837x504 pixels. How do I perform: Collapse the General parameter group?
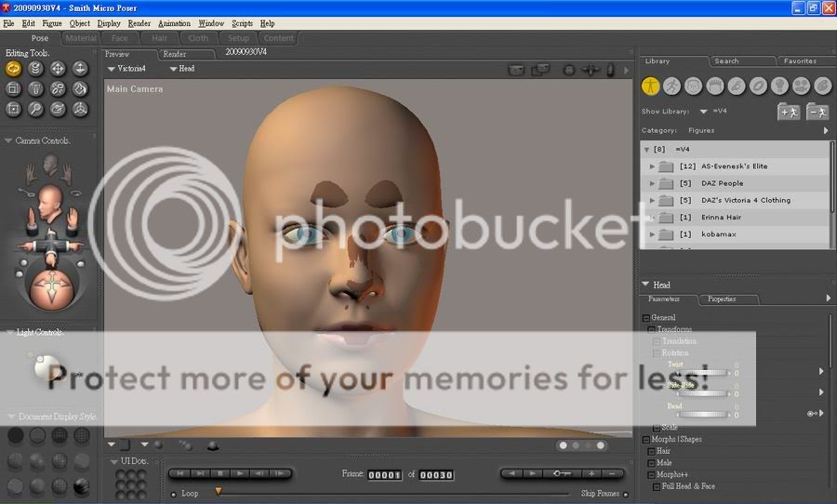[x=646, y=318]
